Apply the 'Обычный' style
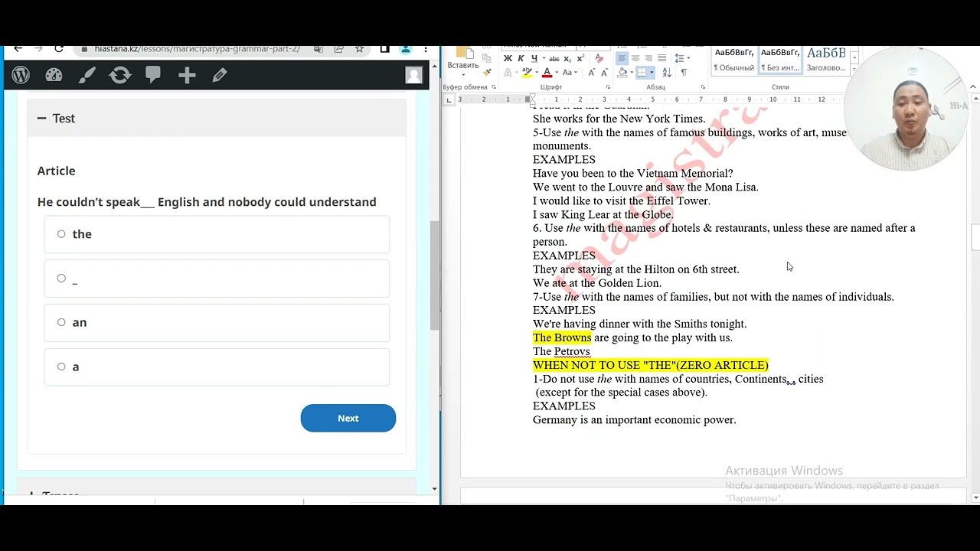The image size is (980, 551). pos(734,60)
